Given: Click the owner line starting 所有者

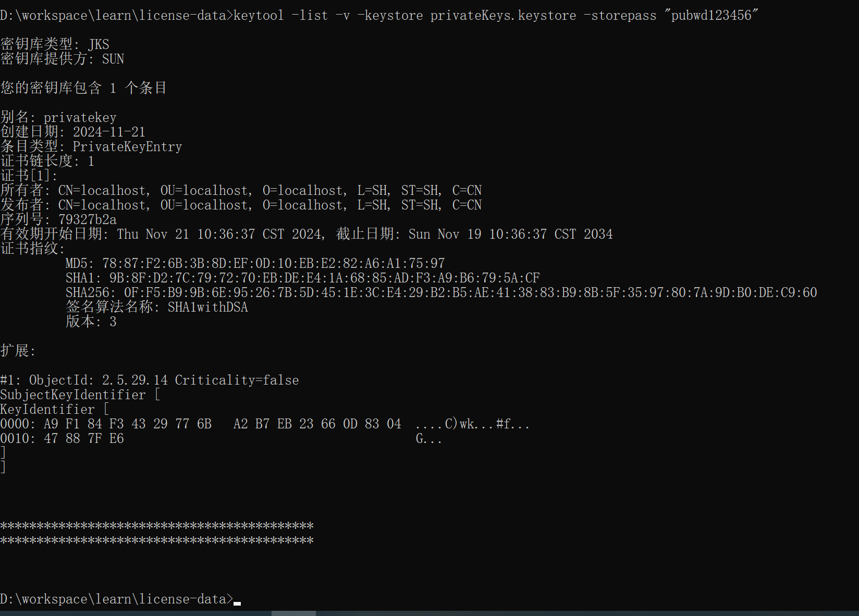Looking at the screenshot, I should pos(241,190).
